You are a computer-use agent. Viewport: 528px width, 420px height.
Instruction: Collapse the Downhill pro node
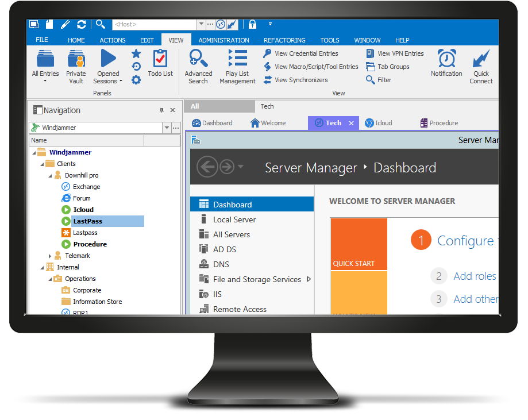tap(50, 176)
